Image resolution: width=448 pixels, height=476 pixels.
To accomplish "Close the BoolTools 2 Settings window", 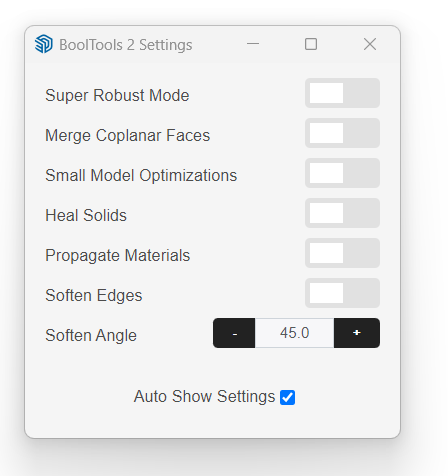I will [x=370, y=44].
